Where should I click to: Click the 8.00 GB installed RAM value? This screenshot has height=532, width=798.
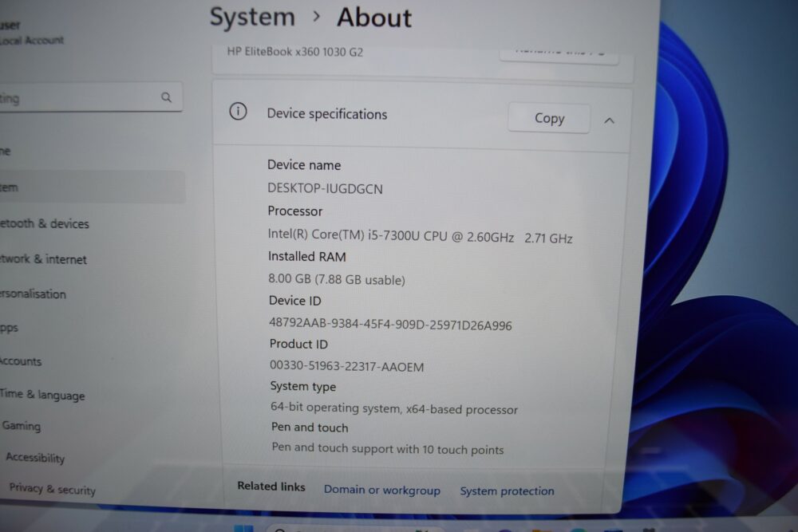coord(337,279)
